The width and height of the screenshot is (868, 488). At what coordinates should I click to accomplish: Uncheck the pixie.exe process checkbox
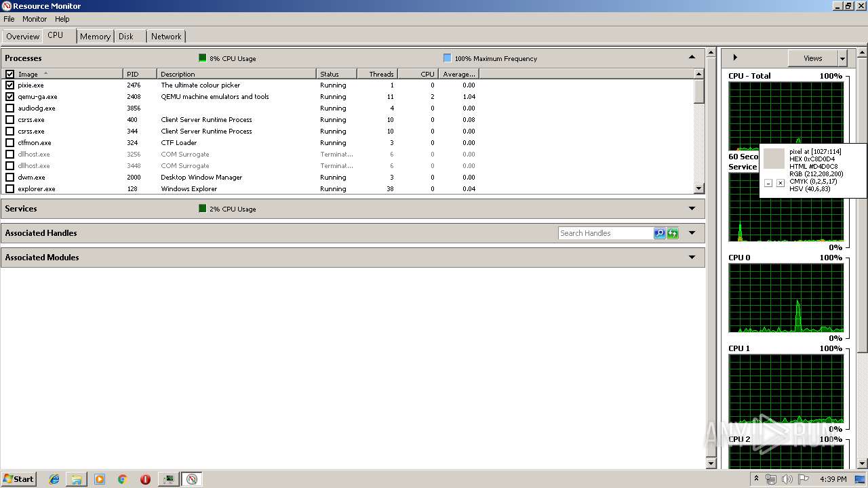9,85
